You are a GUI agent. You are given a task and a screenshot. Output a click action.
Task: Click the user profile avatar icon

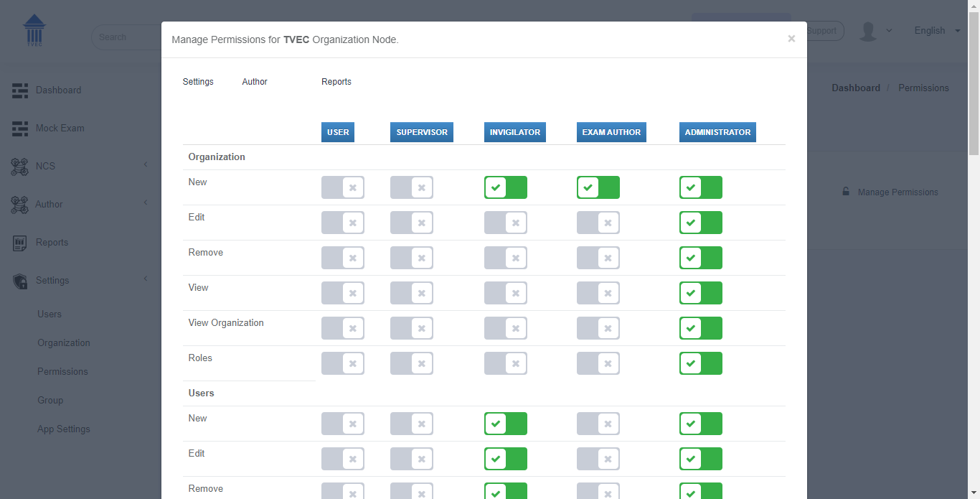coord(868,31)
